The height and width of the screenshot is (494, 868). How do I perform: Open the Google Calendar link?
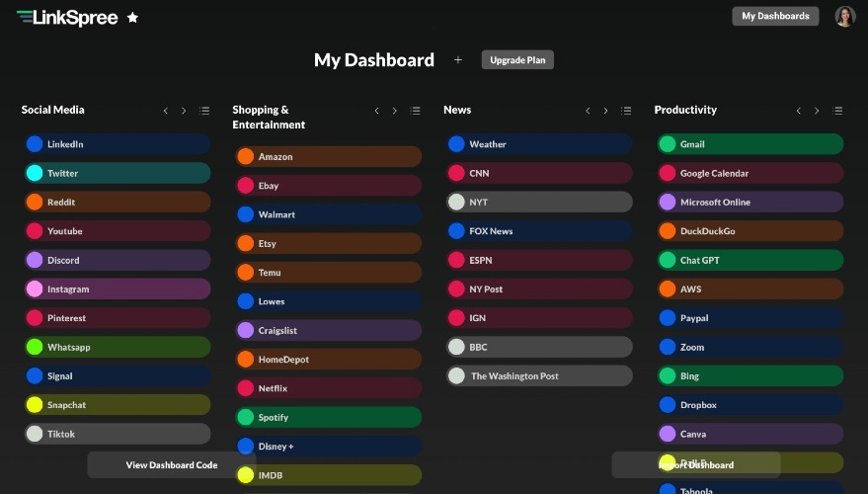point(750,173)
